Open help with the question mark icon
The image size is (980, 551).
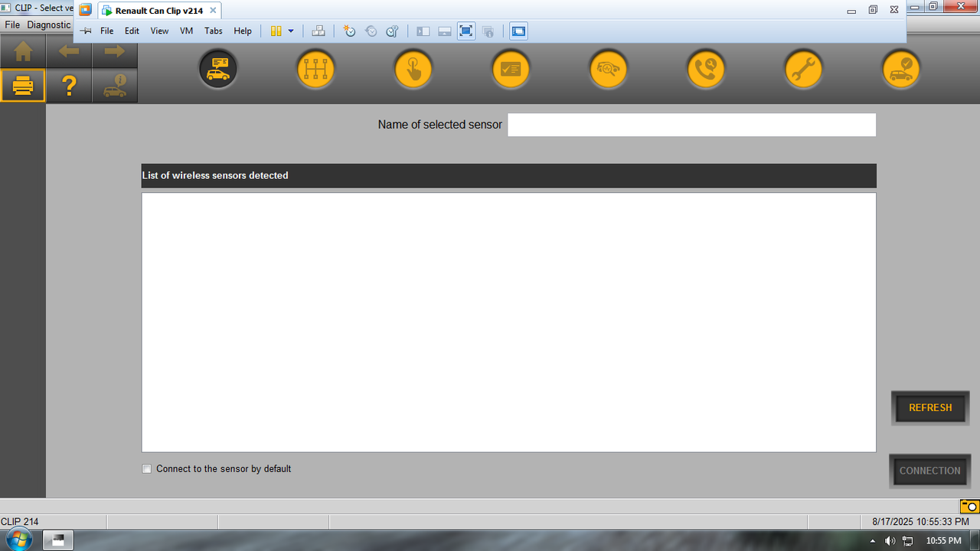point(69,86)
